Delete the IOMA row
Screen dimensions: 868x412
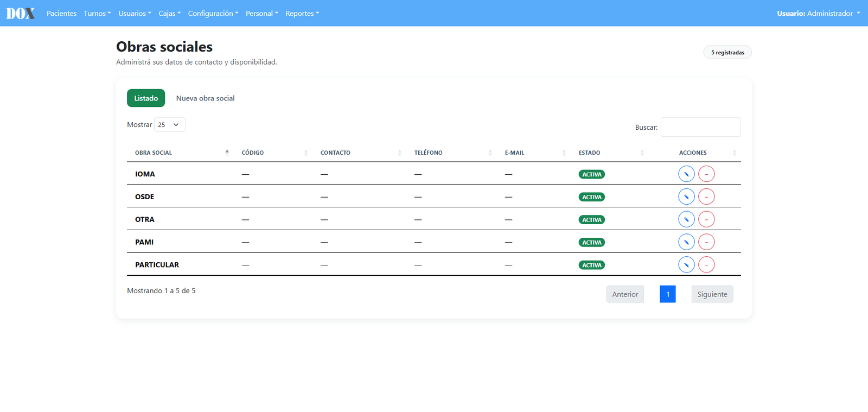pyautogui.click(x=706, y=174)
